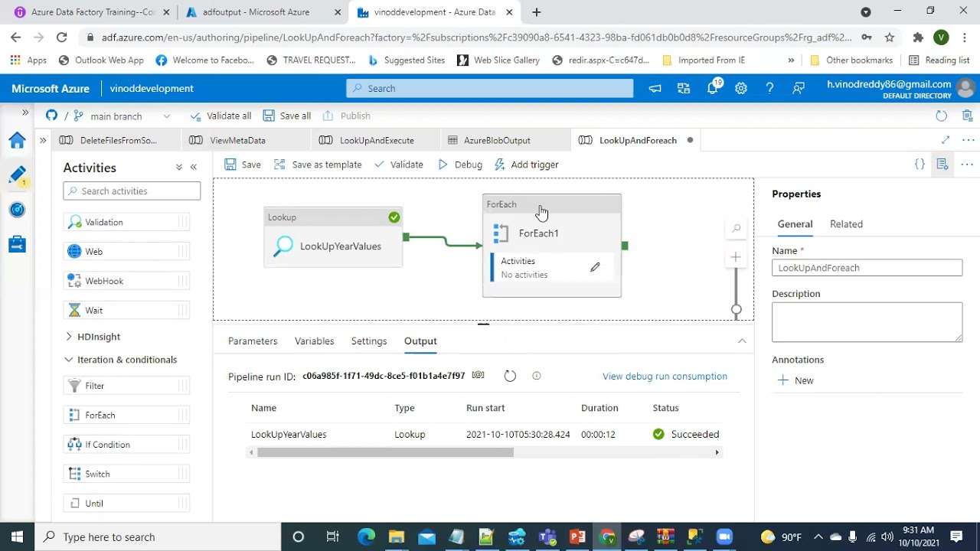Select the ForEach activity in list

click(x=126, y=415)
